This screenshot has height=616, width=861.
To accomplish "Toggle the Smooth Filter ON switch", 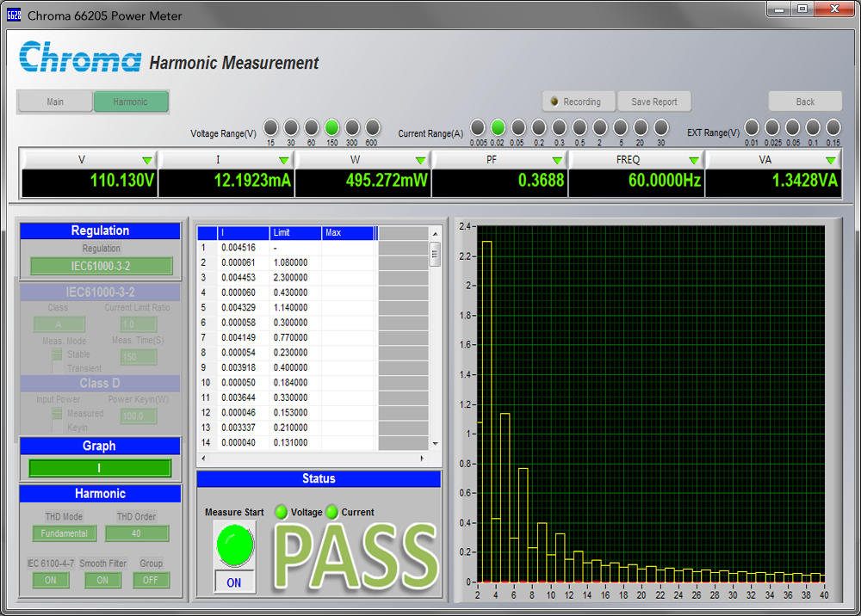I will tap(102, 580).
